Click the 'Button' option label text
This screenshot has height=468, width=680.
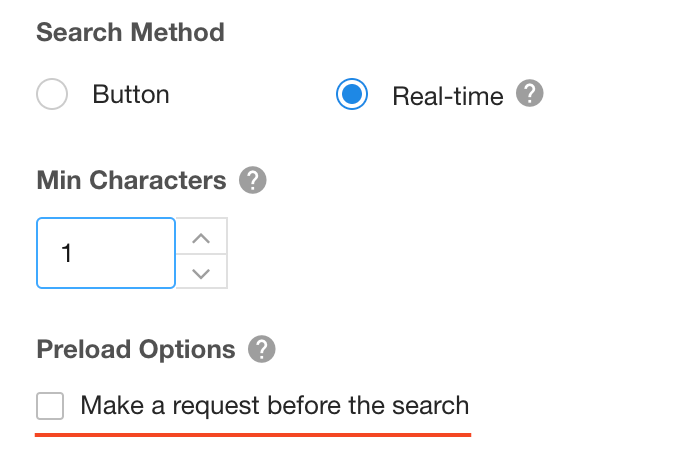coord(131,94)
